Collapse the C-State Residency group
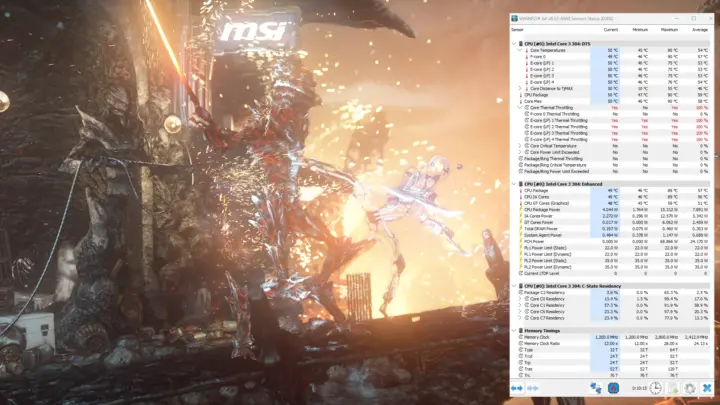720x405 pixels. click(514, 286)
